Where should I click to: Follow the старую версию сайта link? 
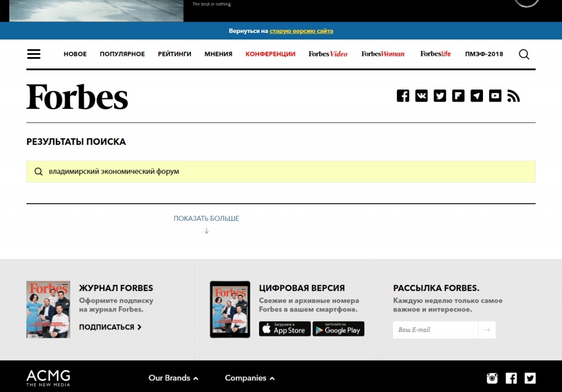pos(301,31)
